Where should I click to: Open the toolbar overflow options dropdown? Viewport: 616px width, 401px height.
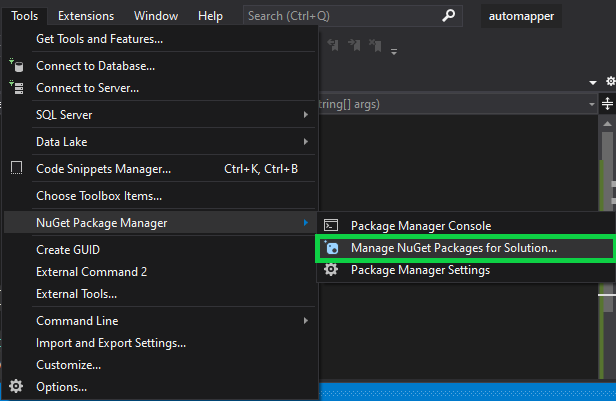(394, 51)
